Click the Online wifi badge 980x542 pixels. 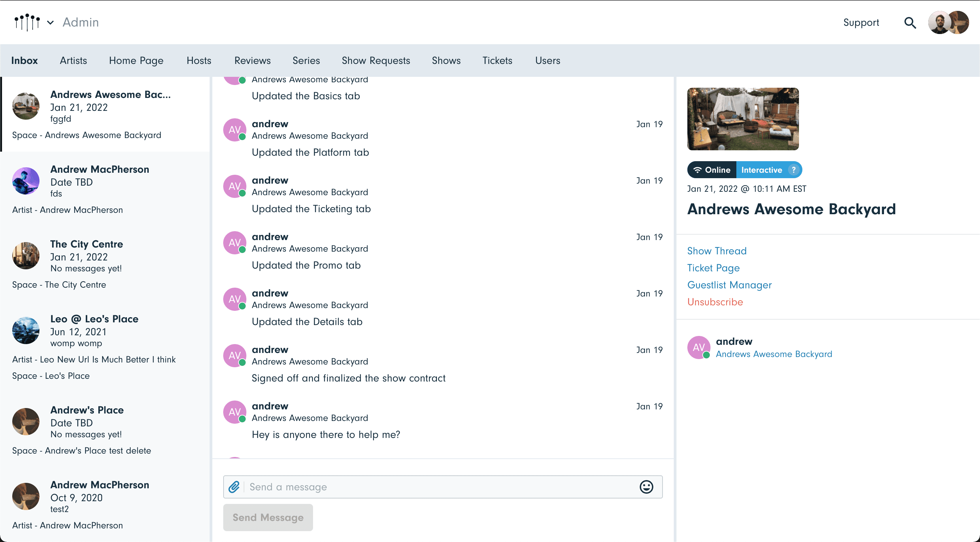click(x=712, y=170)
